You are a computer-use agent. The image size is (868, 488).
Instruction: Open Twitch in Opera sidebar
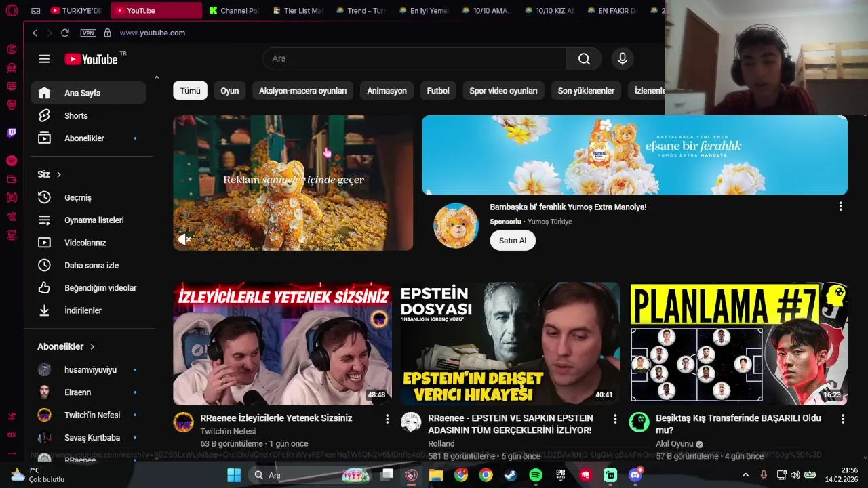coord(12,133)
